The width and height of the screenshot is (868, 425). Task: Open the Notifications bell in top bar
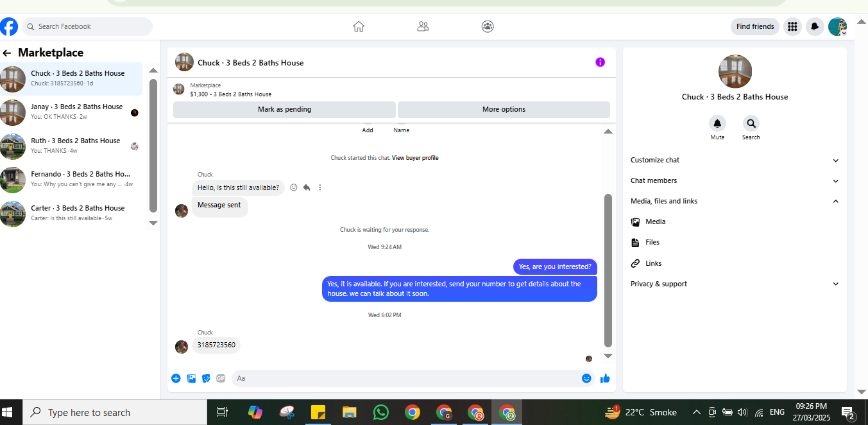point(815,26)
